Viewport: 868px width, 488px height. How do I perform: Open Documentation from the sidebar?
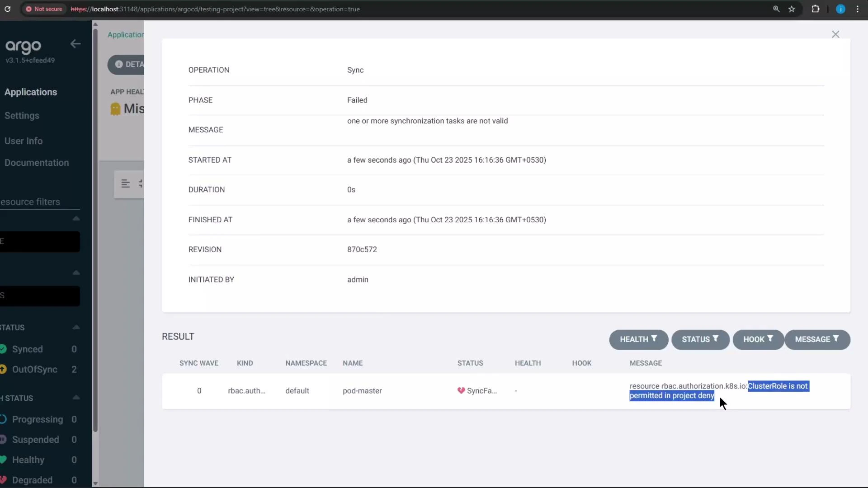(x=37, y=162)
